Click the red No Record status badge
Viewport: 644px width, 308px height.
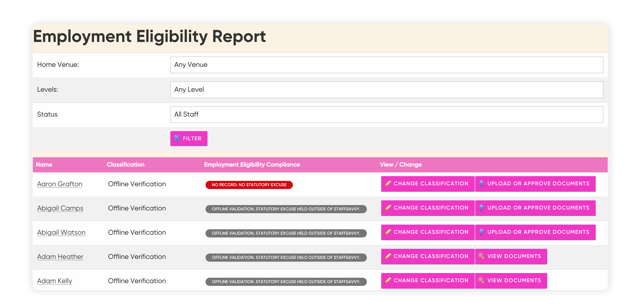pos(249,185)
